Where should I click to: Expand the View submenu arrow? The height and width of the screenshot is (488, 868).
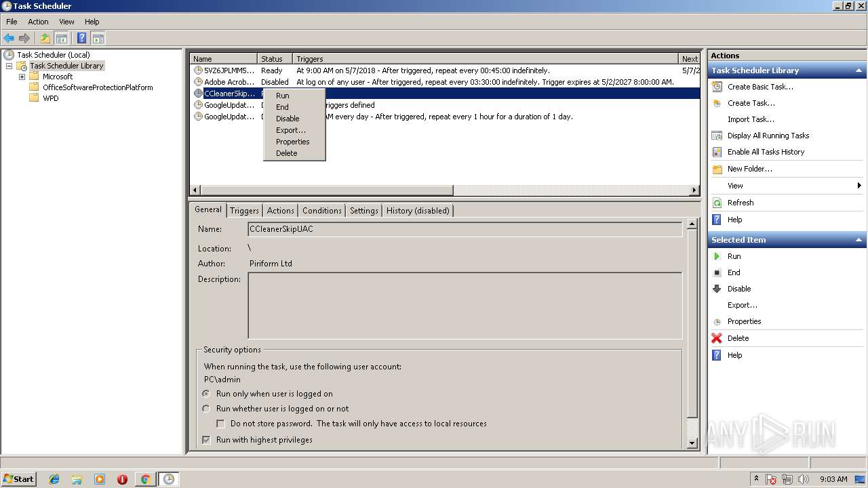pos(859,186)
